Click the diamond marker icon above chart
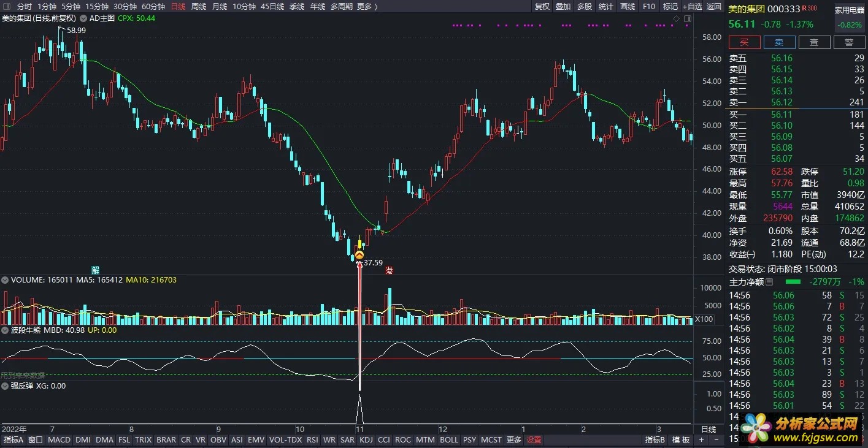Image resolution: width=868 pixels, height=448 pixels. (676, 18)
